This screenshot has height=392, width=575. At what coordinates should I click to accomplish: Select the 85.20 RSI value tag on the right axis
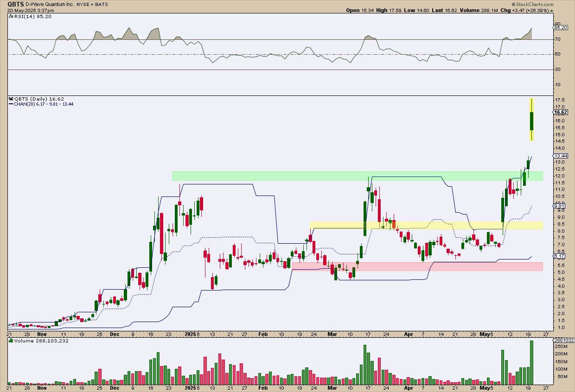560,27
